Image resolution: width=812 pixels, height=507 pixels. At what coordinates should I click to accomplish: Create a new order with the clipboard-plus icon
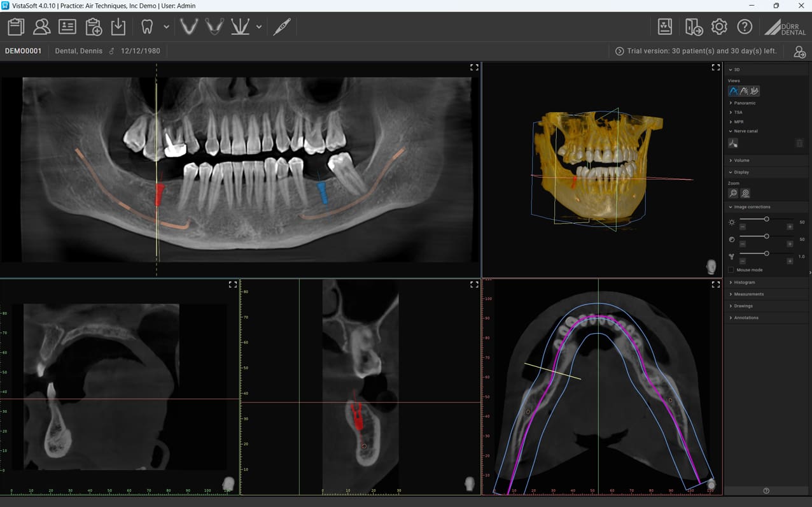pos(93,27)
